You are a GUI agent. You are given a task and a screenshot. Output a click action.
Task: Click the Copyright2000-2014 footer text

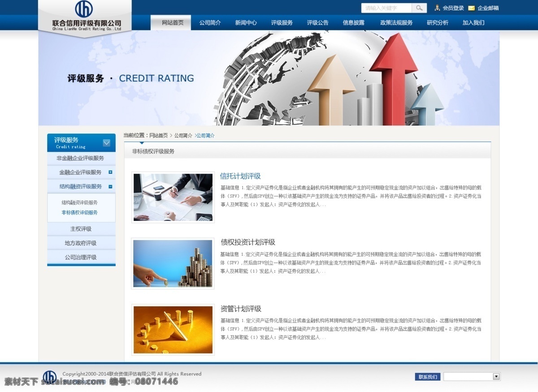[x=132, y=374]
